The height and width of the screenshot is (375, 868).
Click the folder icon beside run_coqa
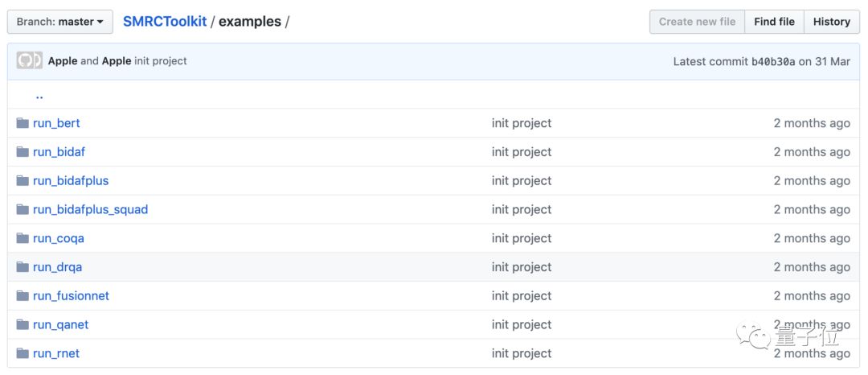pos(23,238)
